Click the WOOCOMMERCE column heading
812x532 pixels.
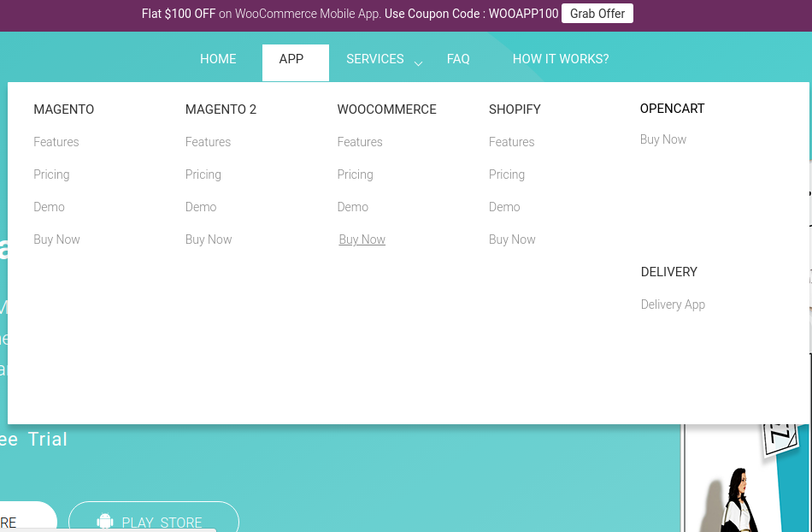(387, 109)
